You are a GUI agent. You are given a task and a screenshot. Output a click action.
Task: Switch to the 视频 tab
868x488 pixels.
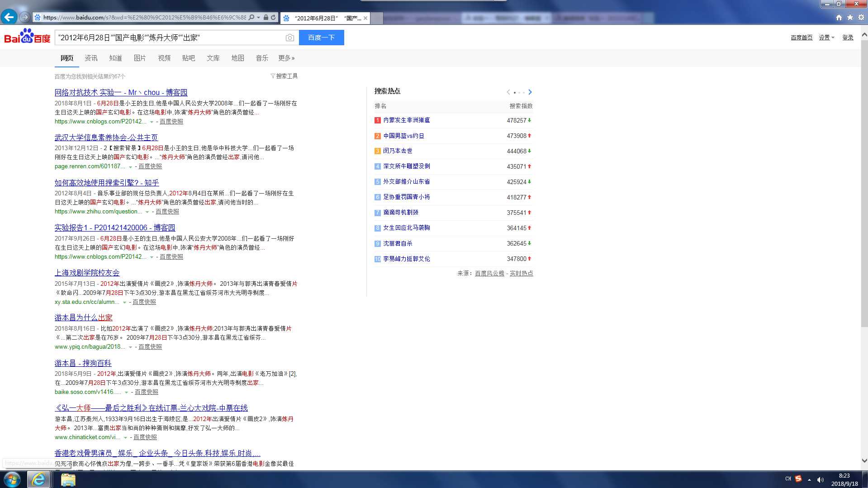click(x=164, y=58)
